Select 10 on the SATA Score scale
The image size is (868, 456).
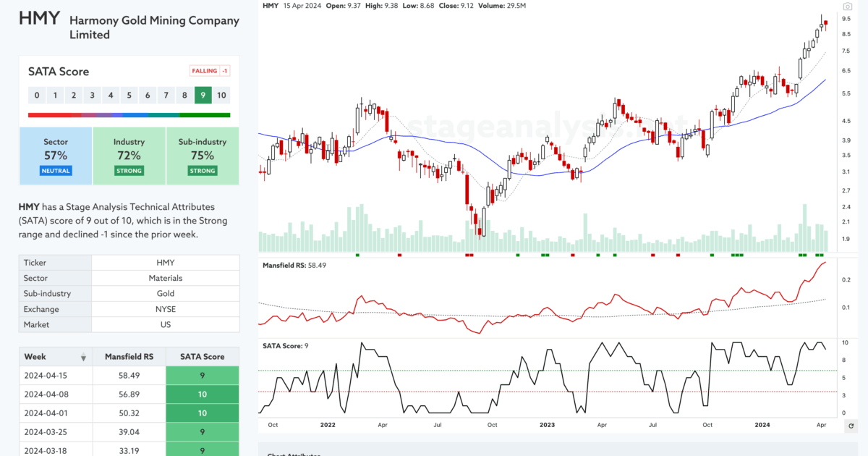[222, 95]
